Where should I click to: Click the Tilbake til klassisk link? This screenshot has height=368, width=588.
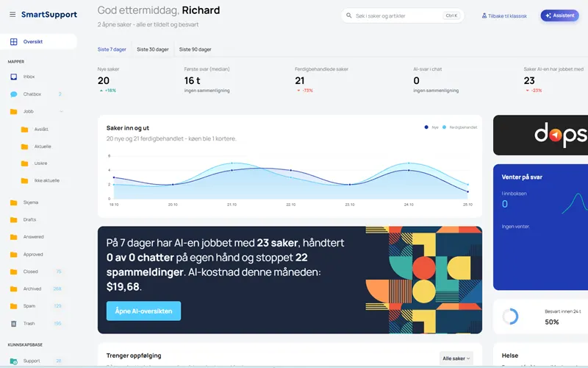(504, 15)
